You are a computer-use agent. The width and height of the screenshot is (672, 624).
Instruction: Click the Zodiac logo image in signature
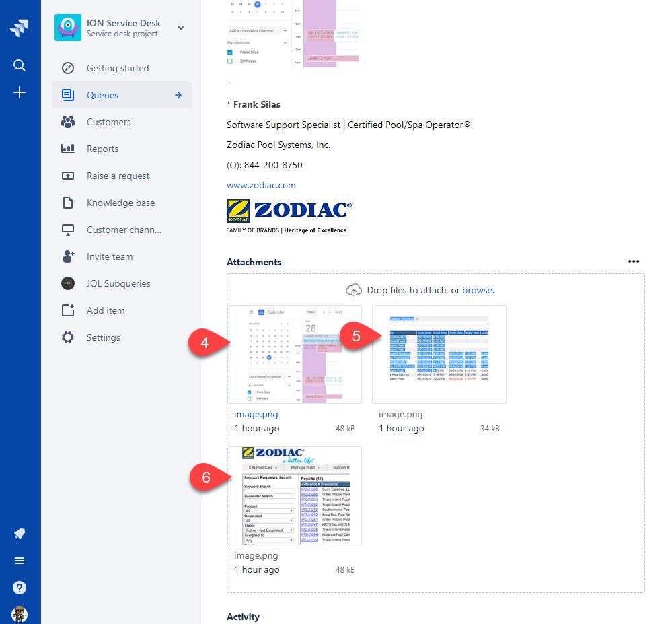pyautogui.click(x=289, y=217)
